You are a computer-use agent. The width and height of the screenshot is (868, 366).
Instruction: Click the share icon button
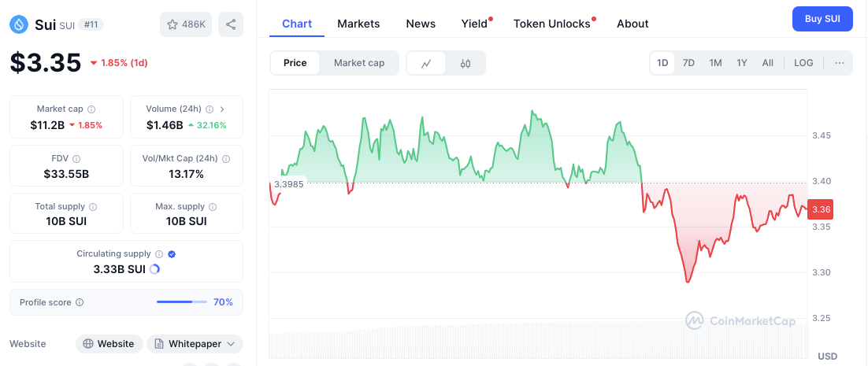[x=231, y=24]
